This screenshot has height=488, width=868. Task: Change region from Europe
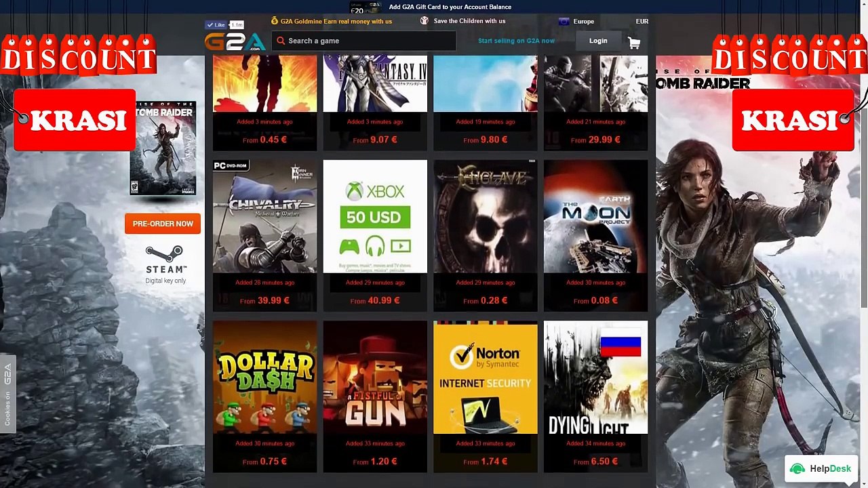click(583, 22)
